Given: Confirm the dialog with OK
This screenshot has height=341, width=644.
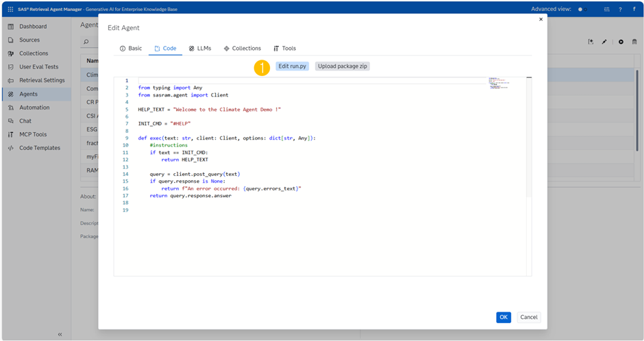Looking at the screenshot, I should coord(504,317).
